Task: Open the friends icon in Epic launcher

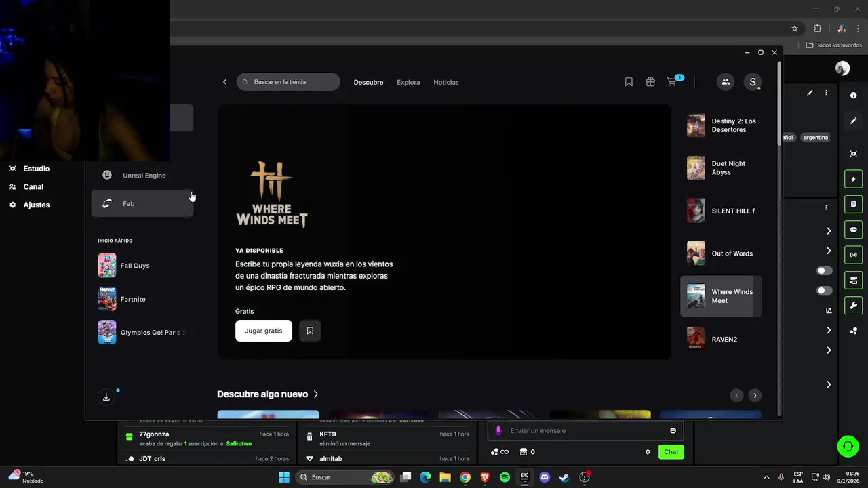Action: pyautogui.click(x=725, y=82)
